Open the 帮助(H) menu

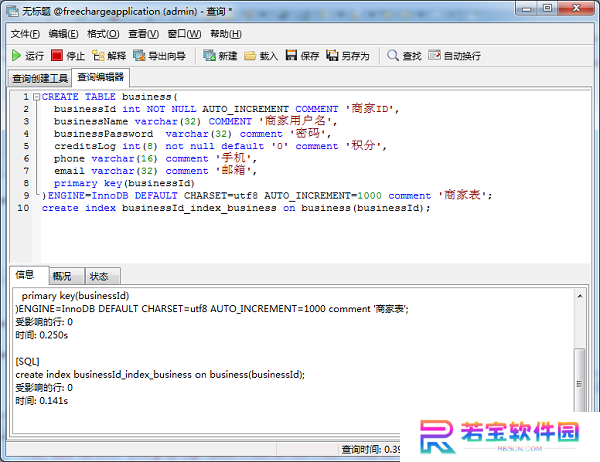point(226,34)
